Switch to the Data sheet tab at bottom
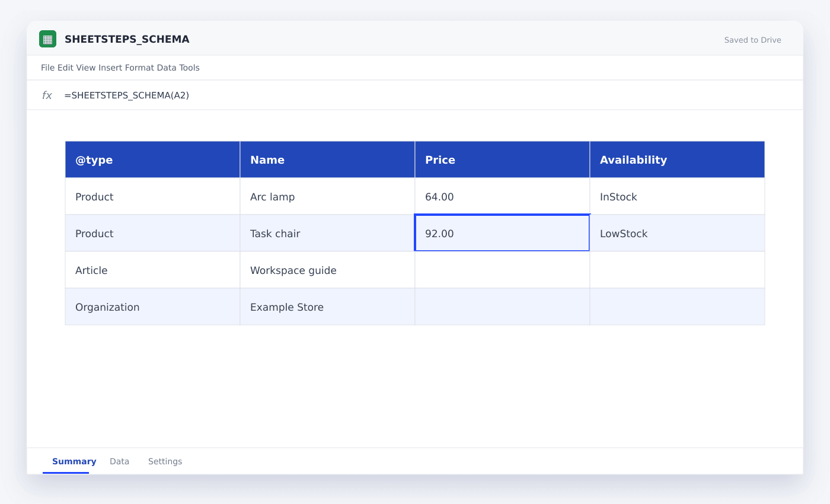The image size is (830, 504). (119, 461)
